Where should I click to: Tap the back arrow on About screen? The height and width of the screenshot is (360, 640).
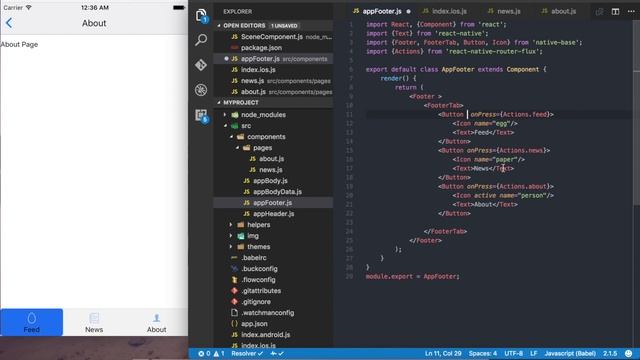[x=9, y=23]
